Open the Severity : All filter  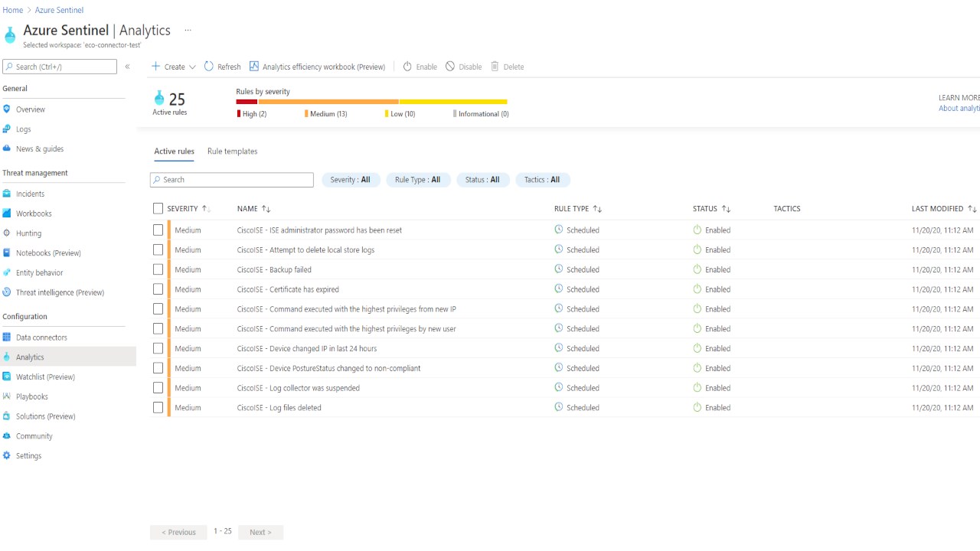[351, 180]
